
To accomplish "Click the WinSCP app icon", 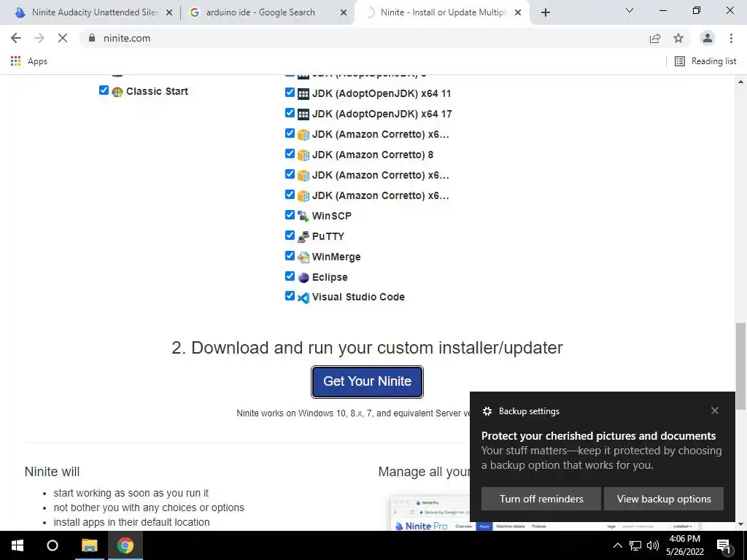I will (x=303, y=216).
